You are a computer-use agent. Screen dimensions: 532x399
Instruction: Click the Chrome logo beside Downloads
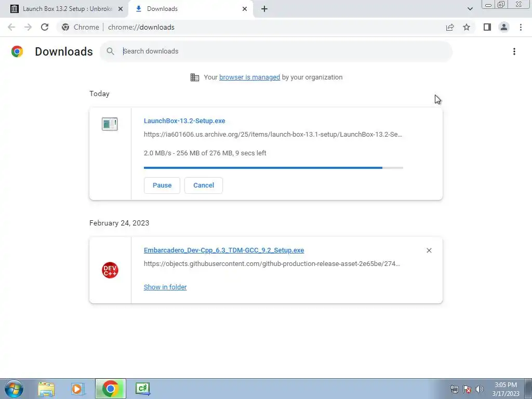(17, 51)
